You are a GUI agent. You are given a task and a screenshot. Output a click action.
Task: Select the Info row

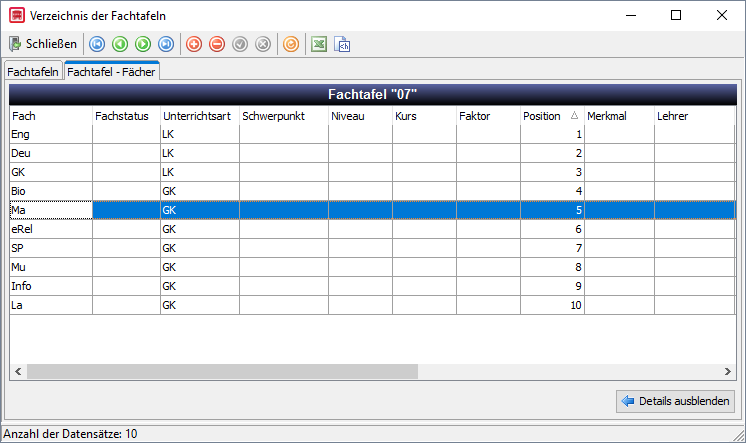coord(373,286)
